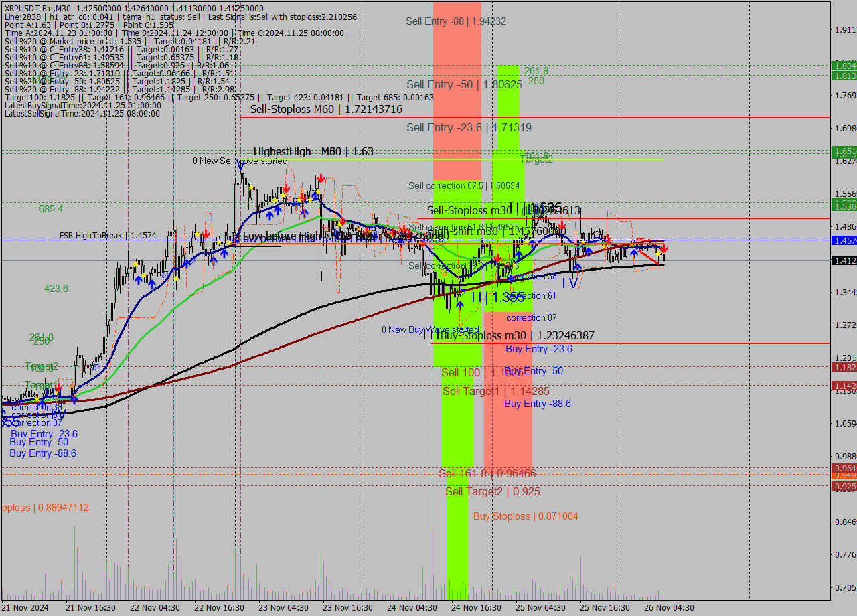Select the "HighestHigh M30 | 1.63" label
Viewport: 857px width, 616px height.
[313, 152]
